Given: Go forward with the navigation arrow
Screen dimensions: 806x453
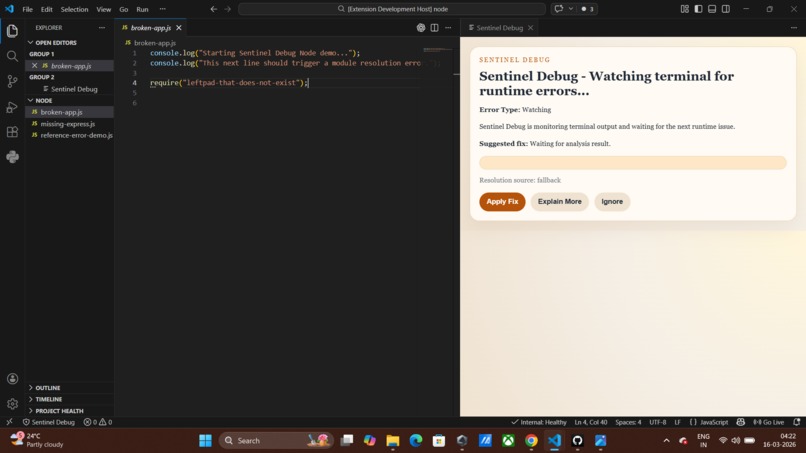Looking at the screenshot, I should click(228, 9).
